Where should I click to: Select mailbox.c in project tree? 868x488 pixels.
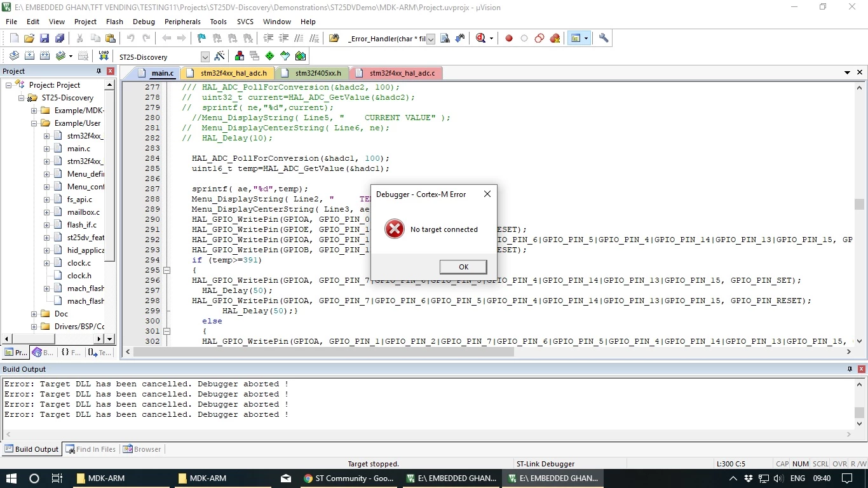(83, 212)
